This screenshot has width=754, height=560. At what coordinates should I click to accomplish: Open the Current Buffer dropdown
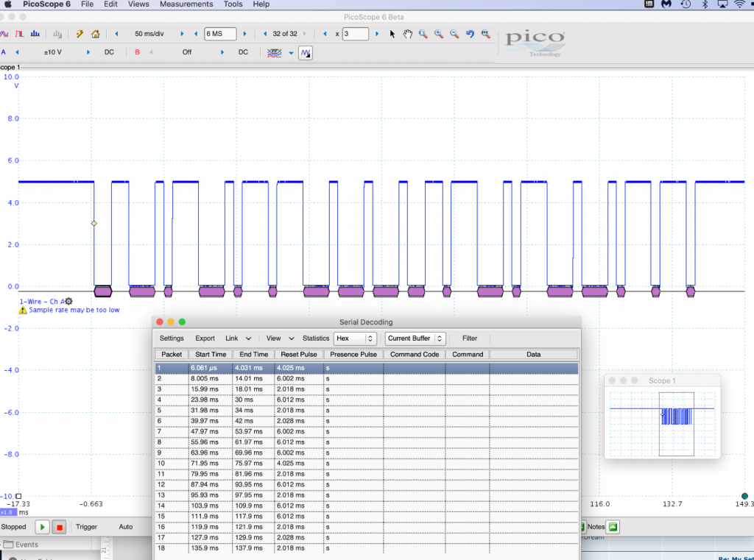(415, 339)
